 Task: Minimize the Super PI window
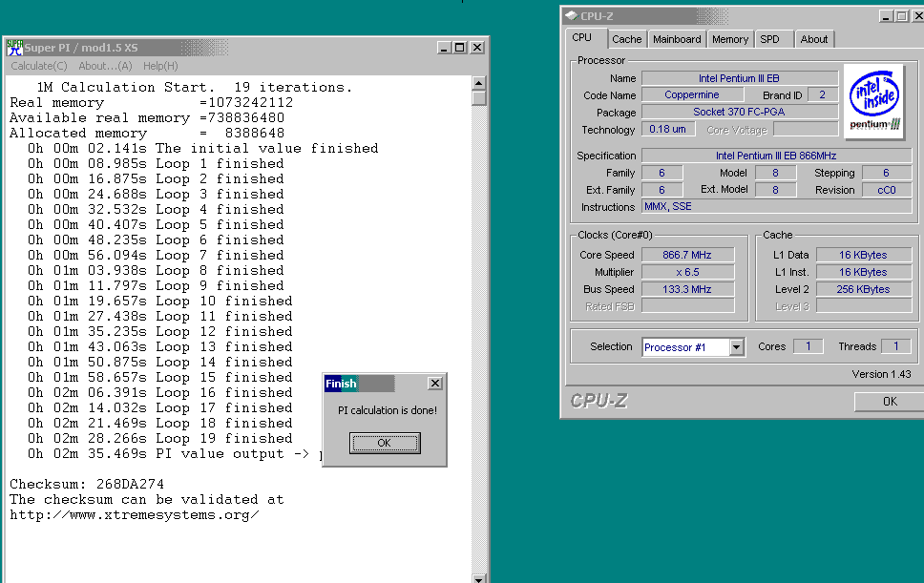444,48
